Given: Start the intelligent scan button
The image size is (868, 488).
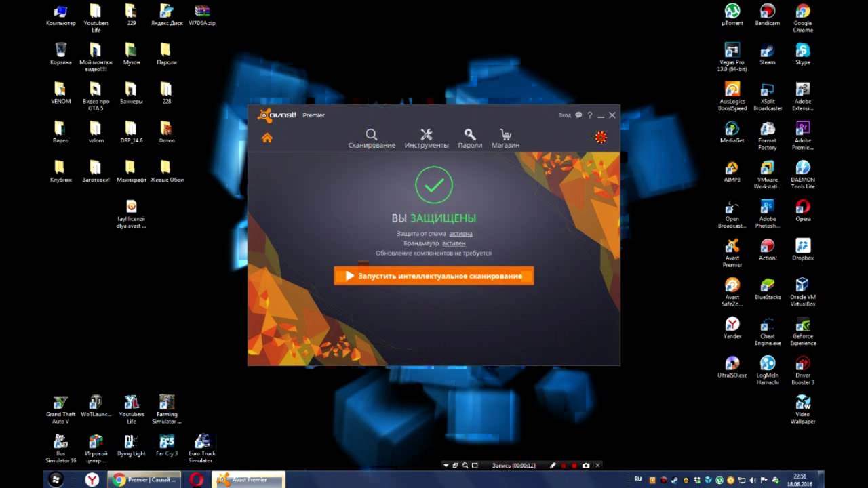Looking at the screenshot, I should pos(434,276).
